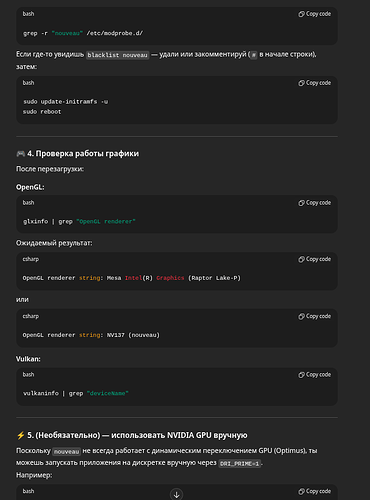Click the scroll-to-bottom down arrow icon
Viewport: 370px width, 500px height.
point(177,494)
